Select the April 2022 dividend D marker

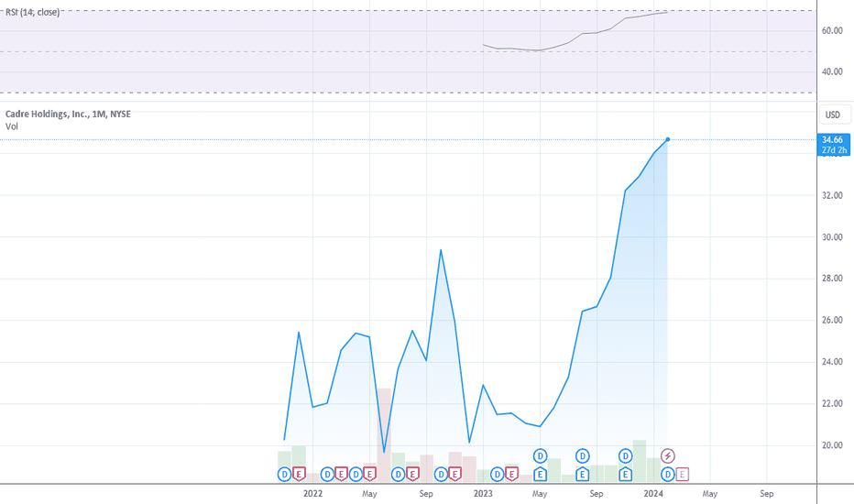point(356,475)
